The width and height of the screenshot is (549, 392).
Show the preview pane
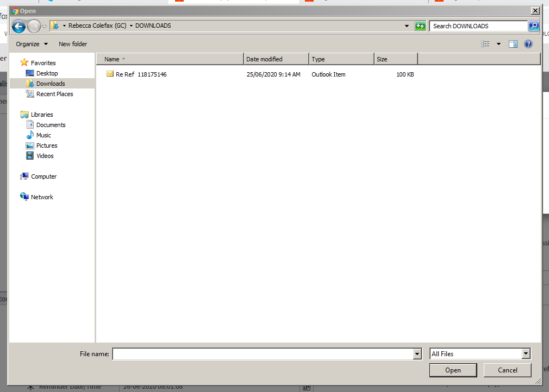pos(513,44)
